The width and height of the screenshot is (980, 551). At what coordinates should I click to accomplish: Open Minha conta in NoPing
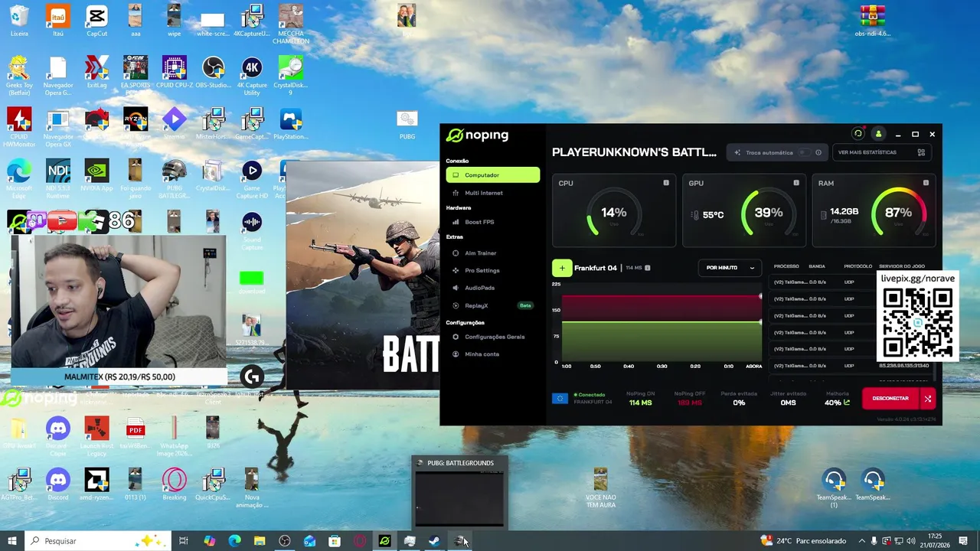tap(493, 354)
